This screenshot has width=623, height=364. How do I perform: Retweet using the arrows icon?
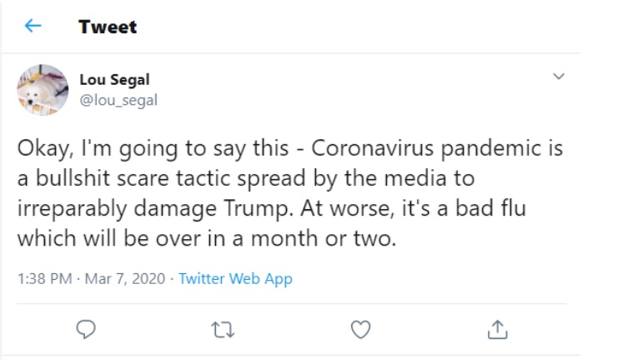pos(223,330)
